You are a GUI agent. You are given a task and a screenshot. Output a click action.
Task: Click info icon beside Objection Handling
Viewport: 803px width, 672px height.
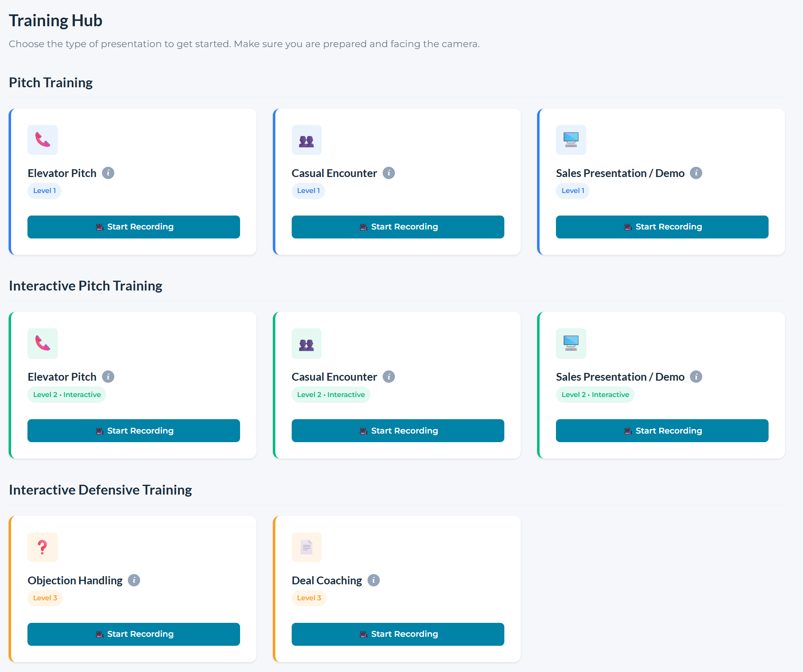tap(134, 580)
